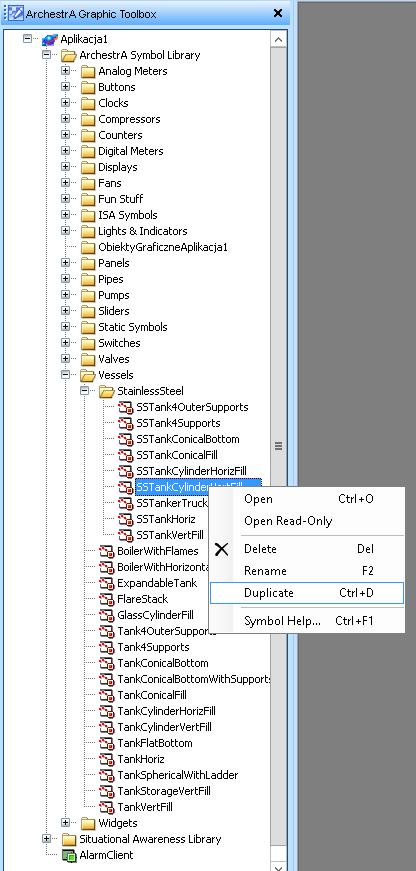The image size is (416, 871).
Task: Select the Displays folder
Action: click(x=118, y=167)
